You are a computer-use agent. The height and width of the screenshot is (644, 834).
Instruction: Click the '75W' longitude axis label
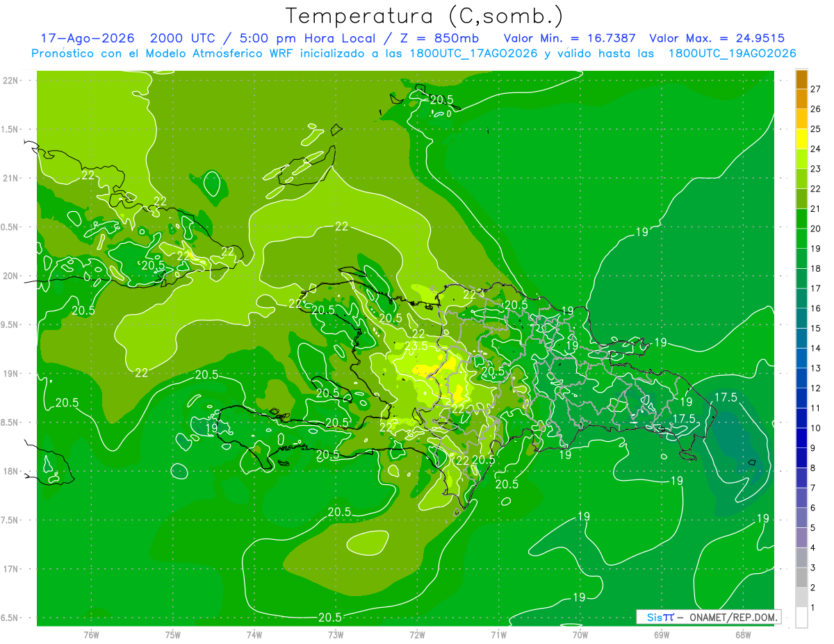tap(173, 634)
